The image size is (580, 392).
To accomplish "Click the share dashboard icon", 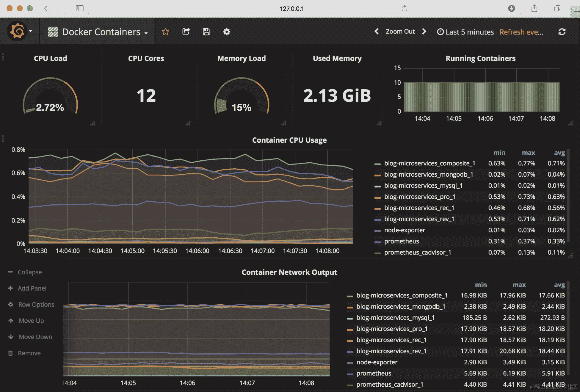I will (186, 32).
